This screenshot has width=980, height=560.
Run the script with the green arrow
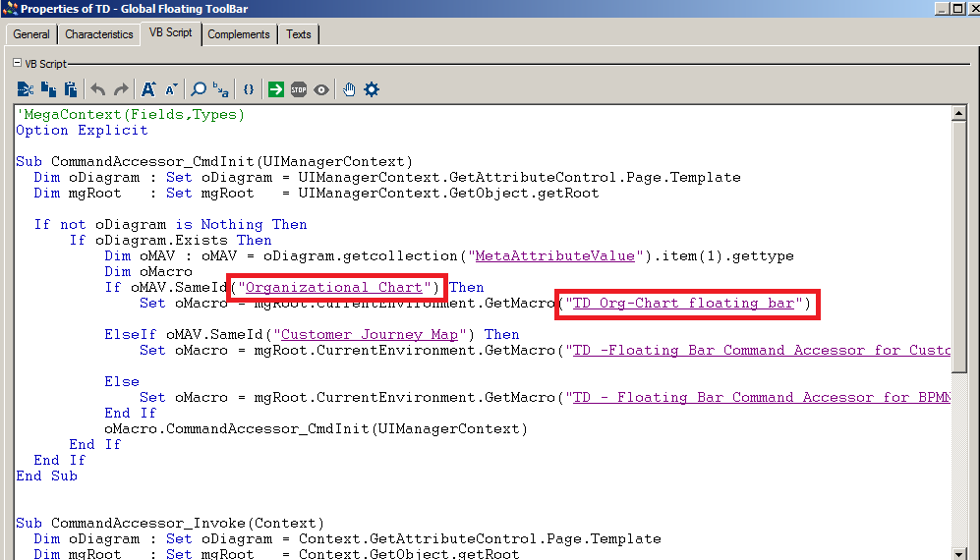tap(275, 89)
